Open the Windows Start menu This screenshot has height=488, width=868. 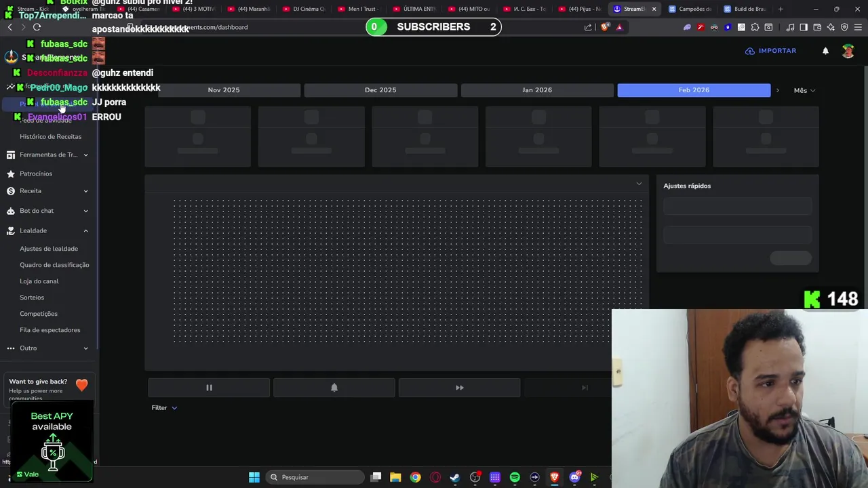tap(254, 477)
